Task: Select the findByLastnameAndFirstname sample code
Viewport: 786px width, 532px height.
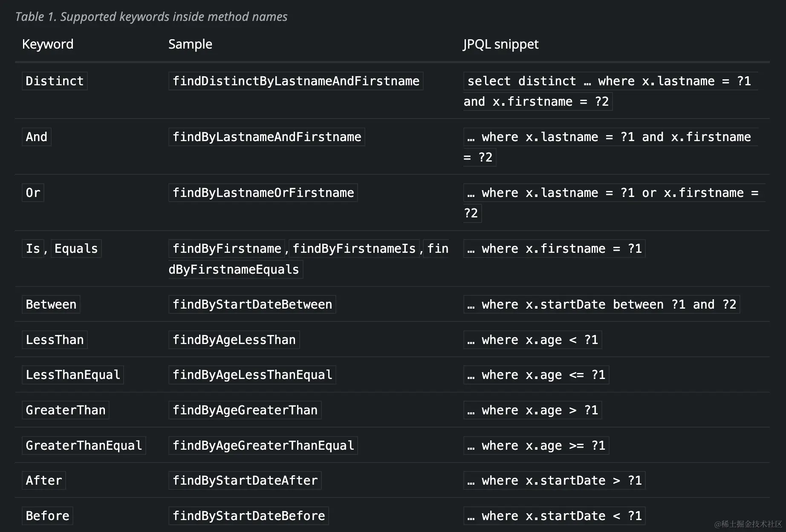Action: 267,137
